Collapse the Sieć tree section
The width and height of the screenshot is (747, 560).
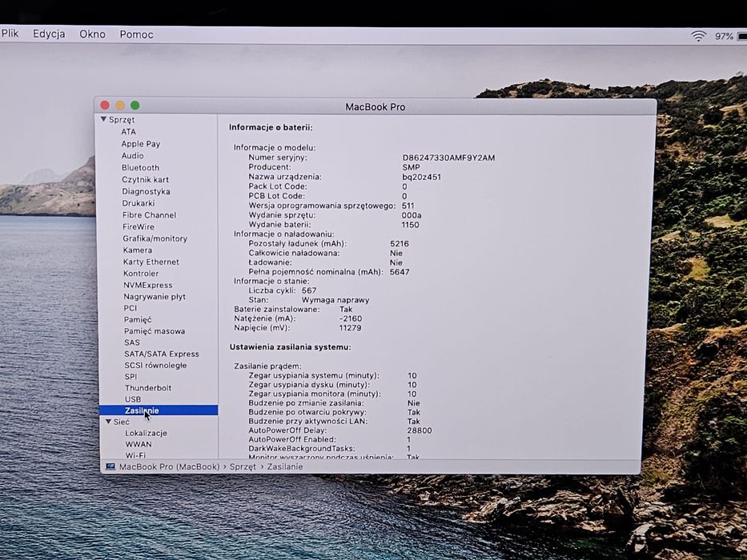(x=108, y=422)
